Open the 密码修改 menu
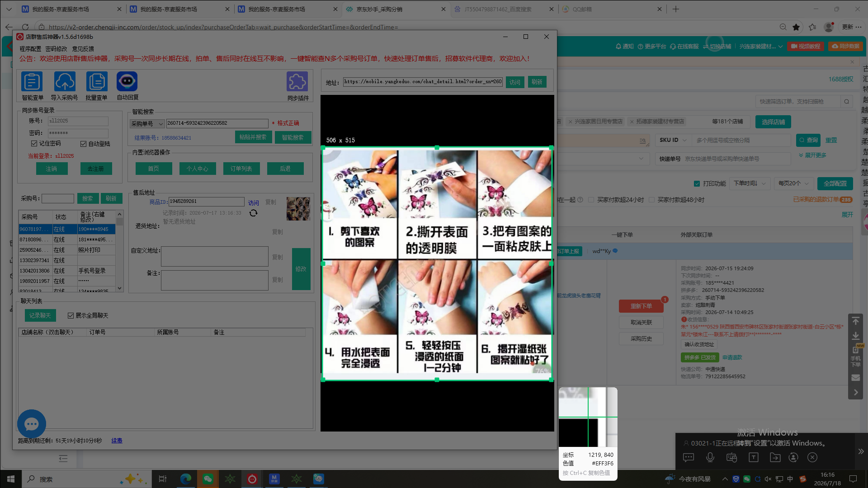The width and height of the screenshot is (868, 488). tap(56, 49)
